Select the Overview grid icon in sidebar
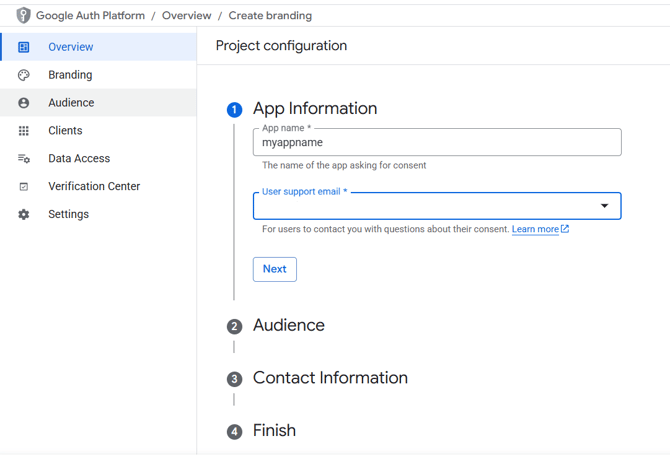The image size is (670, 462). click(x=24, y=47)
